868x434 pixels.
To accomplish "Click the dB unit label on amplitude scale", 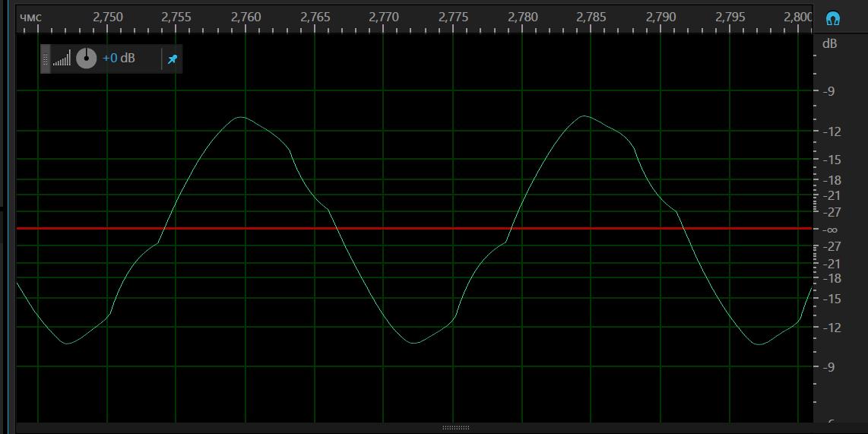I will click(829, 44).
